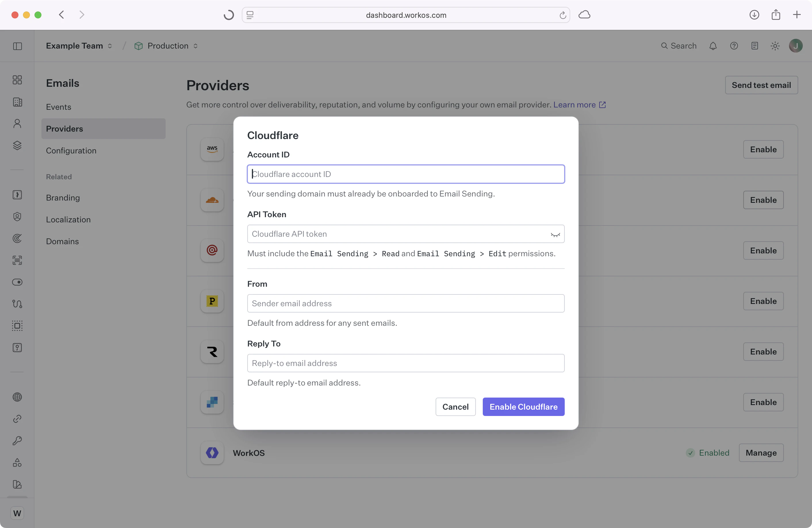The width and height of the screenshot is (812, 528).
Task: Open the overview grid icon in sidebar
Action: tap(17, 80)
